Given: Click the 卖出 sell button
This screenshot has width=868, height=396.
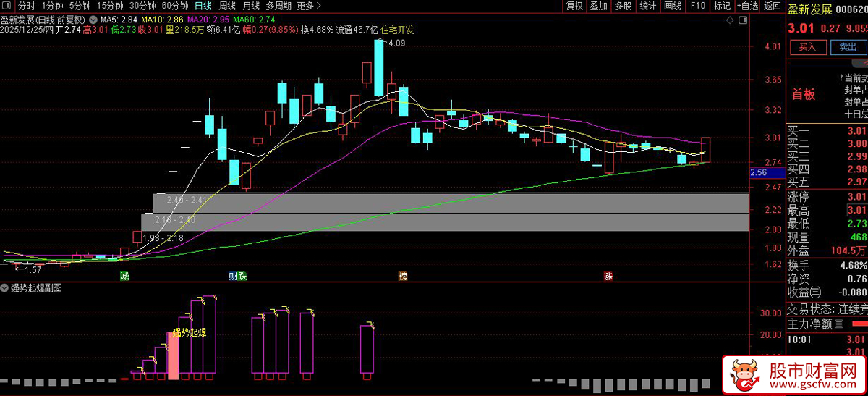Looking at the screenshot, I should (847, 47).
